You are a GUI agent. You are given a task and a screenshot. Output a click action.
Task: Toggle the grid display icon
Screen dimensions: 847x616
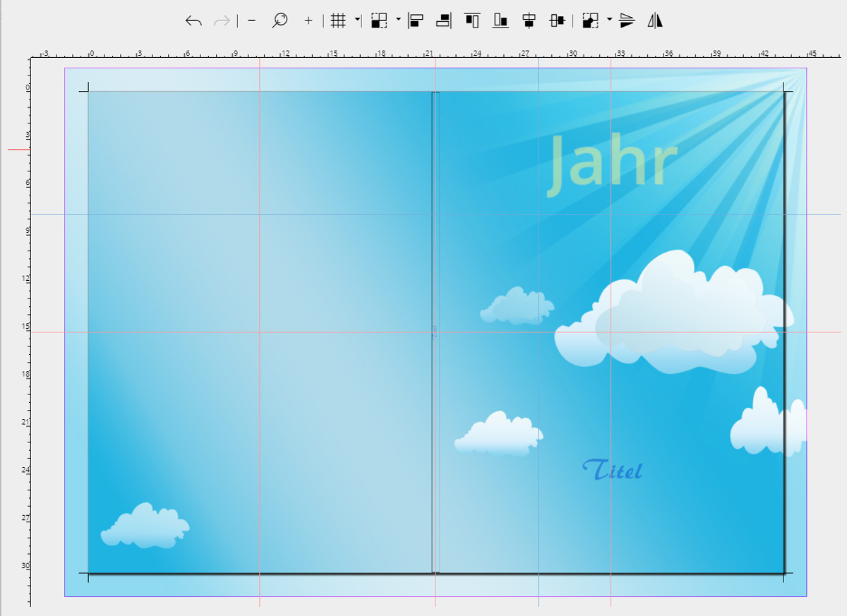338,21
